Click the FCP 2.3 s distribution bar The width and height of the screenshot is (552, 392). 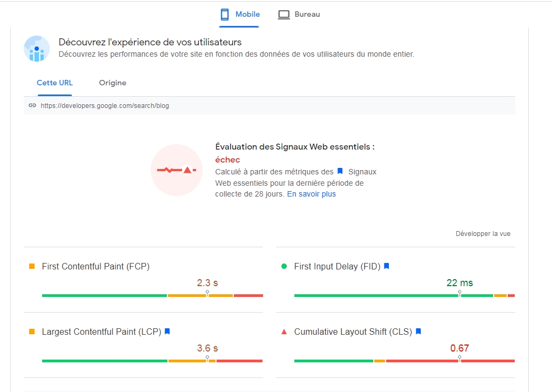(x=152, y=295)
